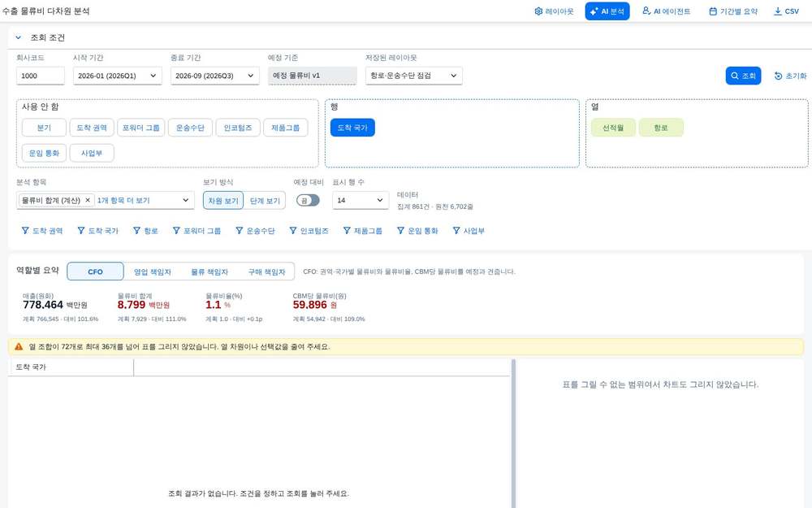Viewport: 812px width, 508px height.
Task: Open the 저장된 레이아웃 dropdown
Action: pyautogui.click(x=414, y=76)
